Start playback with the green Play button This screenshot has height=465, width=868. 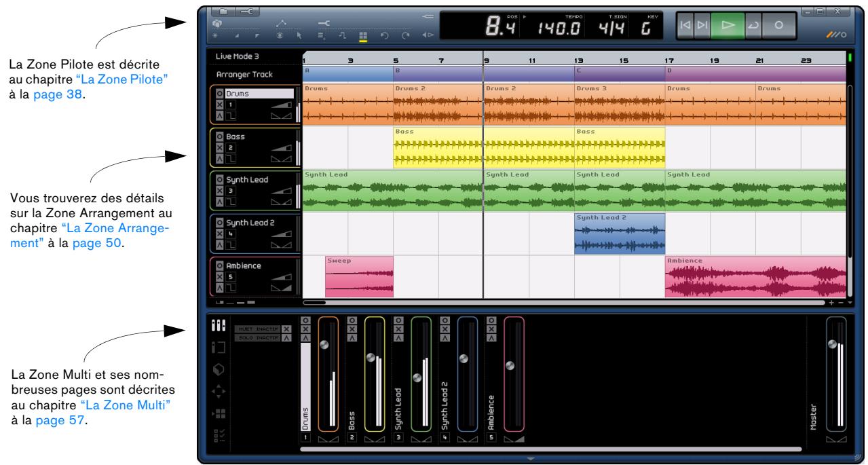pyautogui.click(x=728, y=24)
